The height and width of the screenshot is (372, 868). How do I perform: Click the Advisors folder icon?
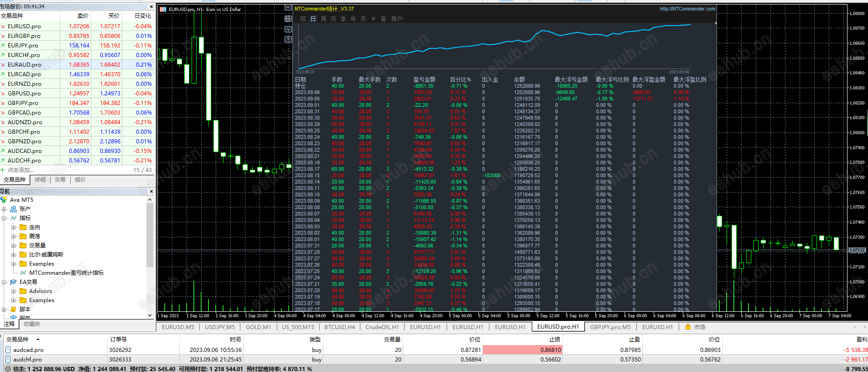pos(23,291)
